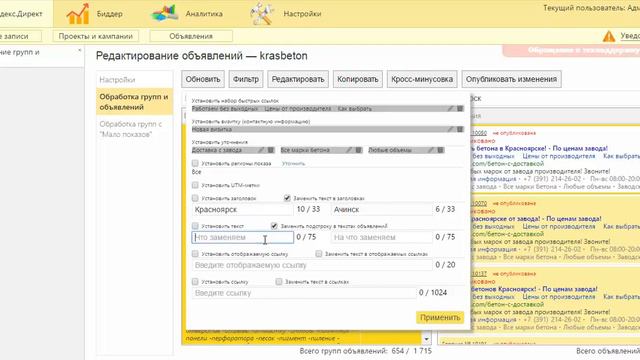The height and width of the screenshot is (360, 640).
Task: Enable Заменить текст в отображаемых ссылках
Action: [318, 254]
